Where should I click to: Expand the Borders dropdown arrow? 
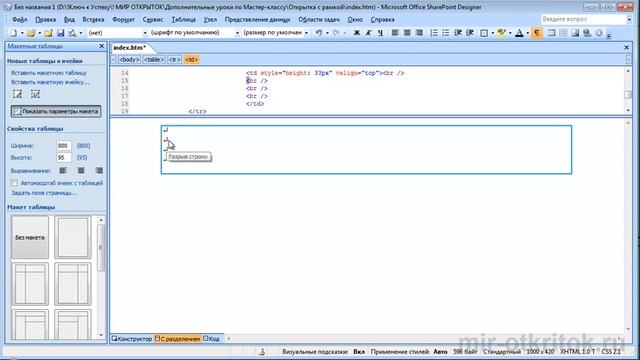point(492,33)
